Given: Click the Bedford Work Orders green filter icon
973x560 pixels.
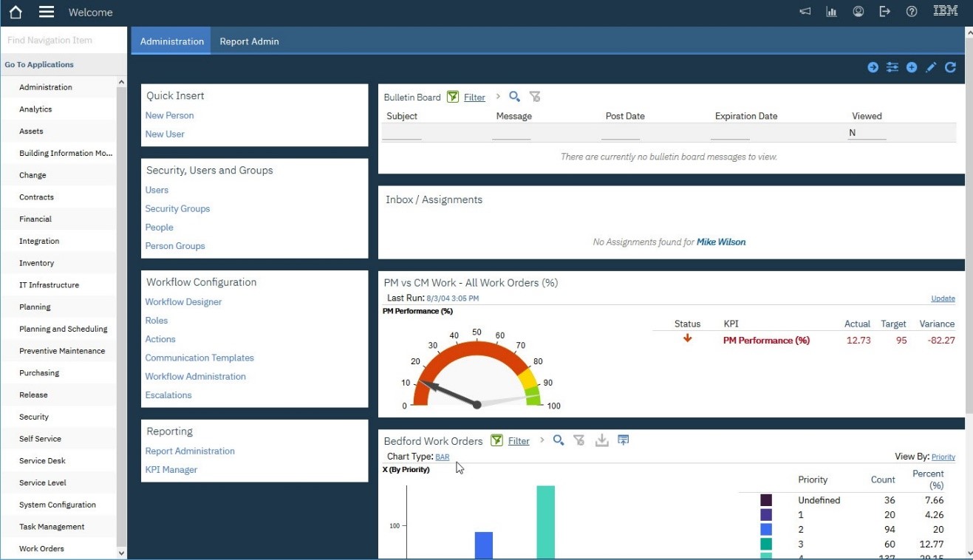Looking at the screenshot, I should (497, 440).
